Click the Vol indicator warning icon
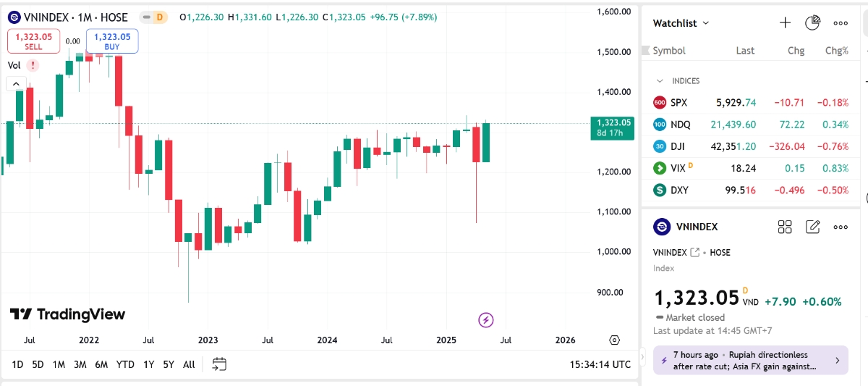Viewport: 868px width, 386px height. point(33,65)
